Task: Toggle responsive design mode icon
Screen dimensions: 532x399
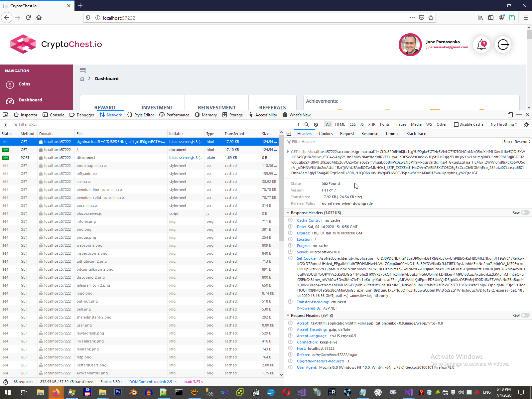Action: pos(510,115)
